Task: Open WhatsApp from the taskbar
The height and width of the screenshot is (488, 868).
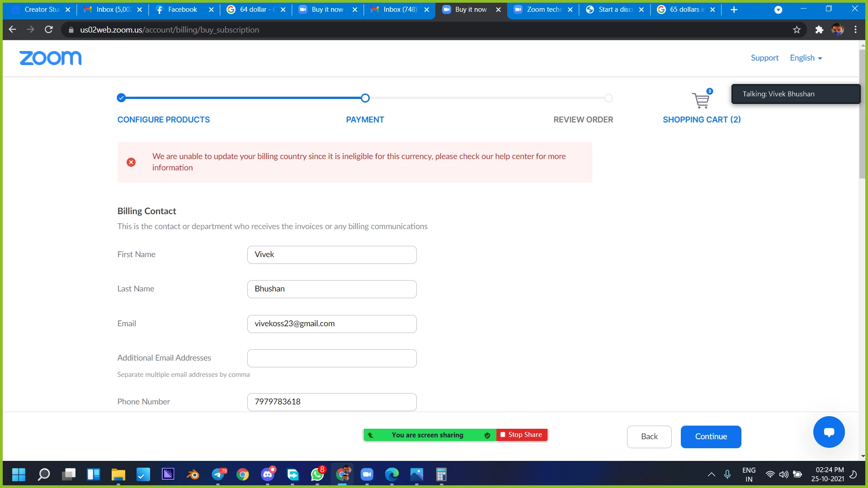Action: click(317, 474)
